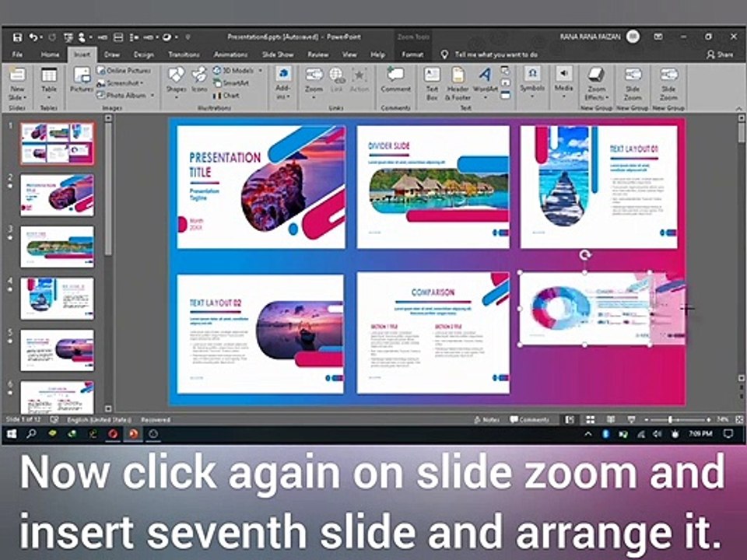Collapse the ribbon with the chevron

click(x=739, y=108)
